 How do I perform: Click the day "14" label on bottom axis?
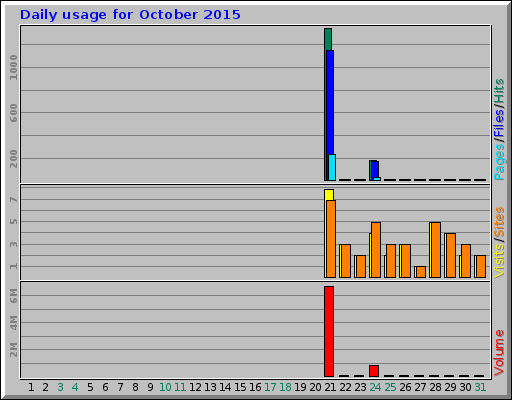tap(225, 387)
